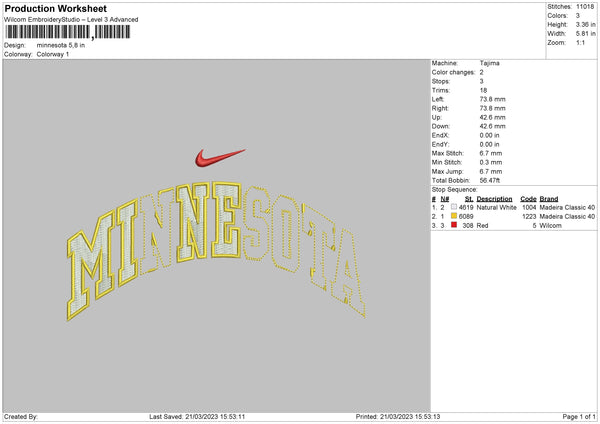The height and width of the screenshot is (424, 600).
Task: Click the filled letter E in MINNESOTA
Action: pos(227,220)
